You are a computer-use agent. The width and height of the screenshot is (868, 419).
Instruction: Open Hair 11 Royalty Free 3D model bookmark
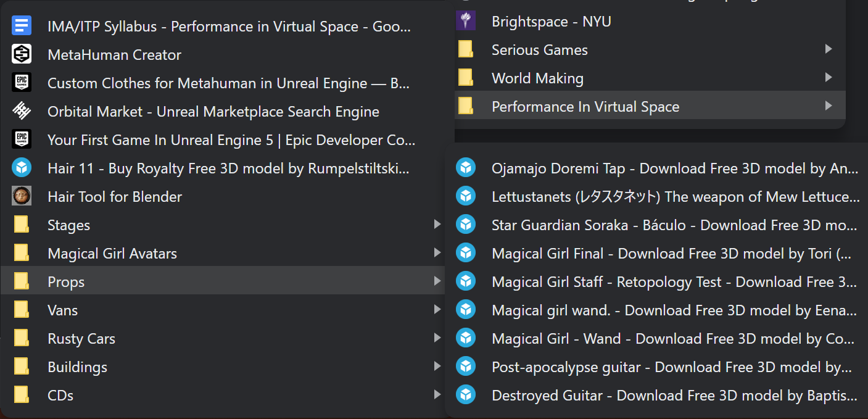(223, 168)
